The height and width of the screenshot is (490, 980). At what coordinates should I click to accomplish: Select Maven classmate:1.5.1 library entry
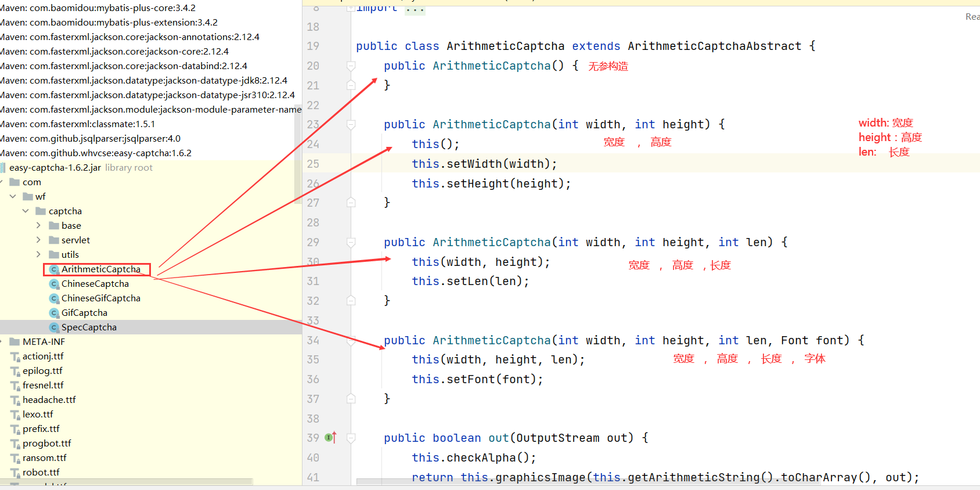pyautogui.click(x=78, y=124)
